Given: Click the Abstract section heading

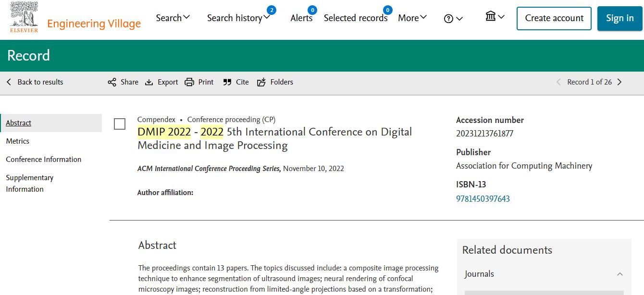Looking at the screenshot, I should (157, 245).
